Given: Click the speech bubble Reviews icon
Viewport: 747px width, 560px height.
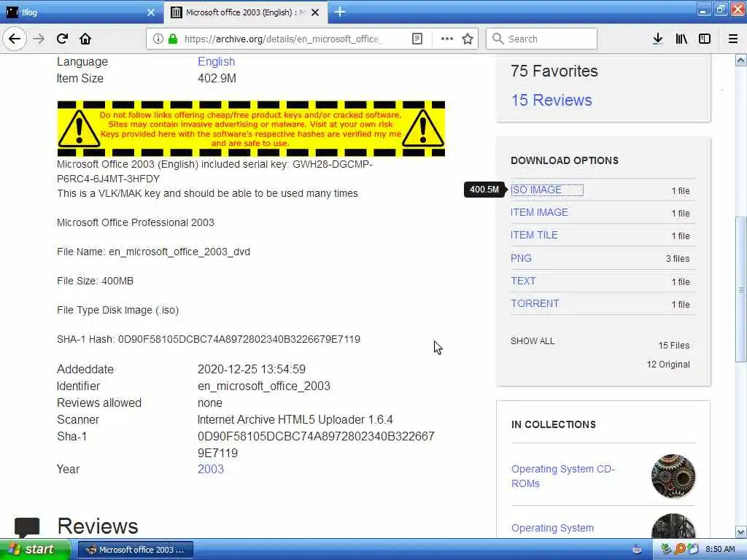Looking at the screenshot, I should click(27, 527).
